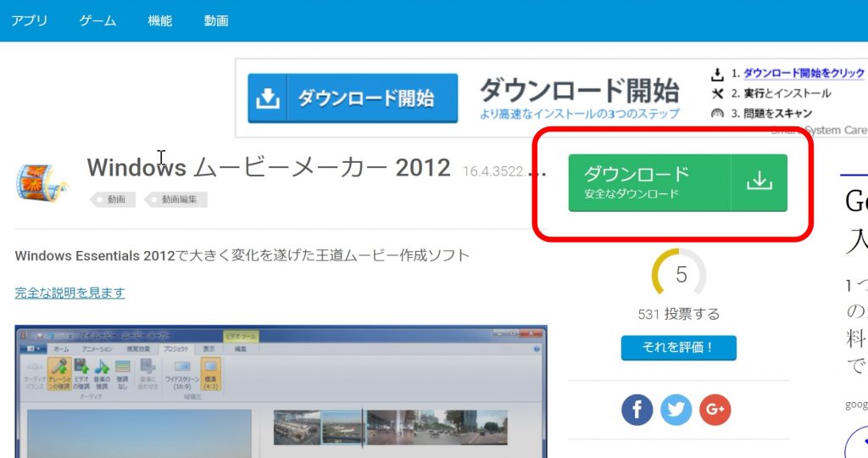Select the 動画 tag under the title
This screenshot has width=868, height=458.
coord(114,199)
